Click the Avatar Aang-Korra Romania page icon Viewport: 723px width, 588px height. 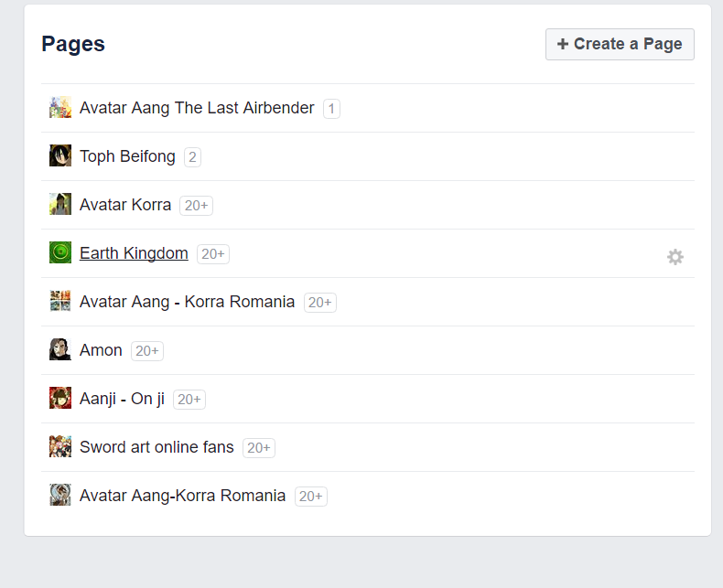pos(60,496)
